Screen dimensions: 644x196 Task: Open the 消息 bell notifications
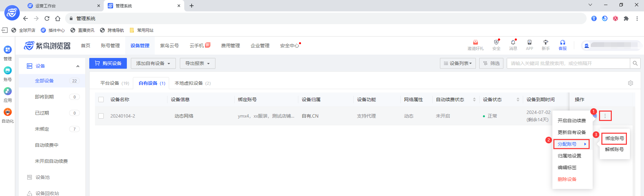[513, 43]
